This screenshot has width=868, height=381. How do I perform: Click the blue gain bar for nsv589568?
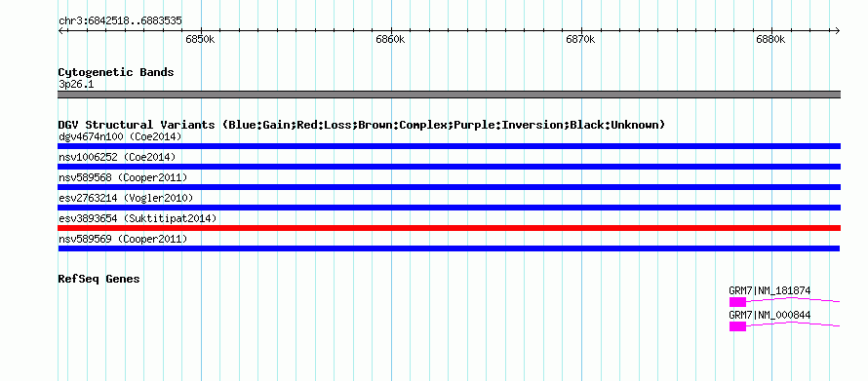(x=449, y=187)
